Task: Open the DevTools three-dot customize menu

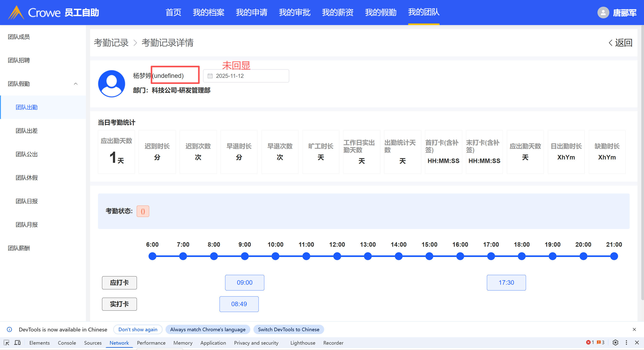Action: point(626,343)
